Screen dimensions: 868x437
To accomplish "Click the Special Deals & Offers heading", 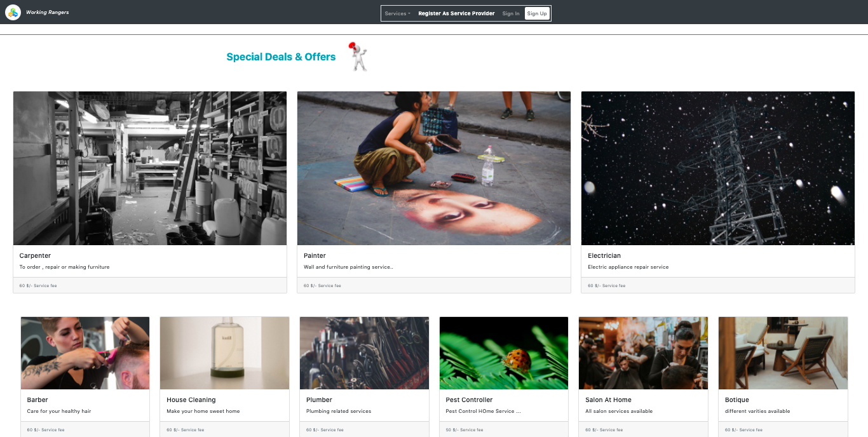I will [x=281, y=57].
